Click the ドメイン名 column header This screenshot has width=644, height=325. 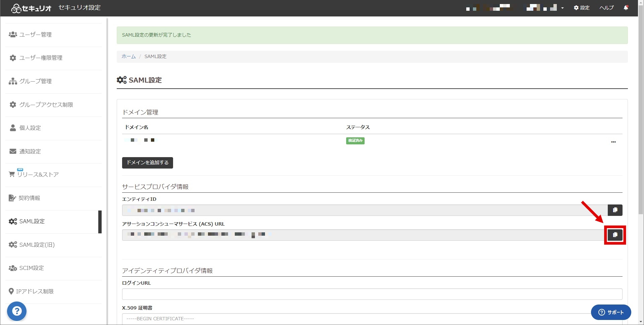(137, 127)
